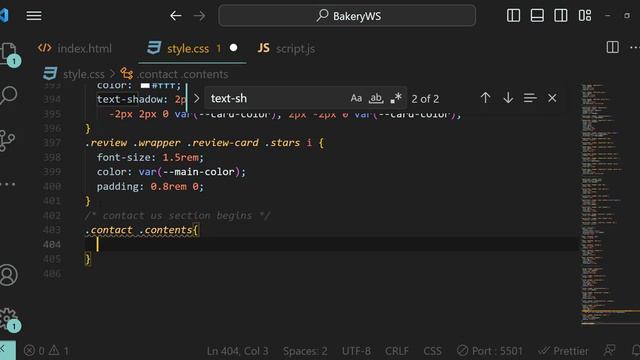The height and width of the screenshot is (360, 640).
Task: Select language mode CSS in status bar
Action: [x=432, y=351]
